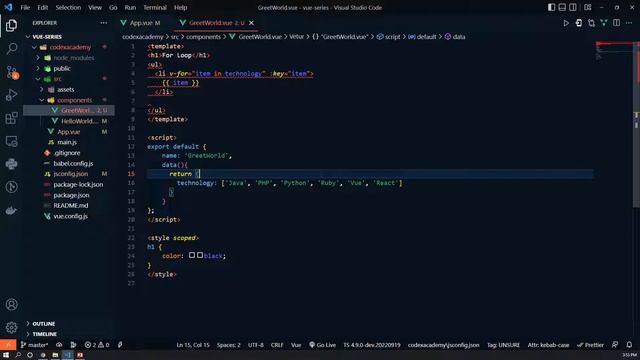This screenshot has width=640, height=360.
Task: Toggle Secondary Side Bar visibility
Action: [x=573, y=7]
